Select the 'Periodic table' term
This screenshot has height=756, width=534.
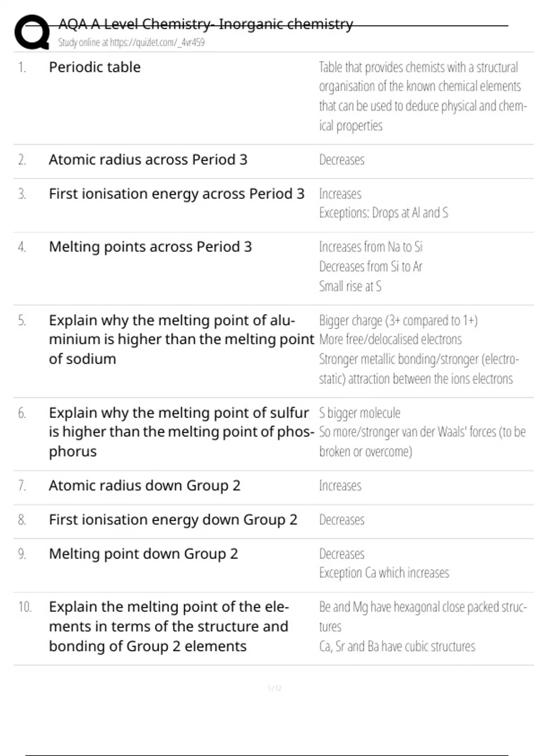(x=95, y=67)
